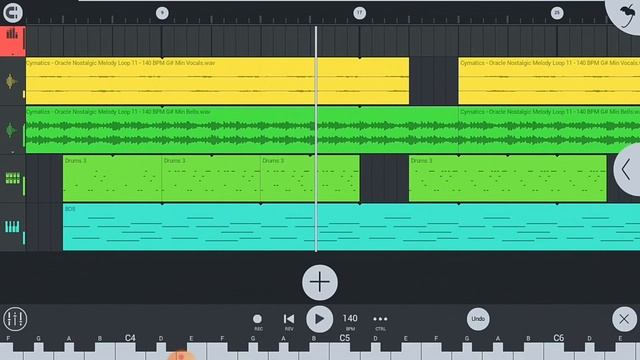Viewport: 640px width, 360px height.
Task: Select the second yellow Vocals clip after the gap
Action: tap(549, 81)
